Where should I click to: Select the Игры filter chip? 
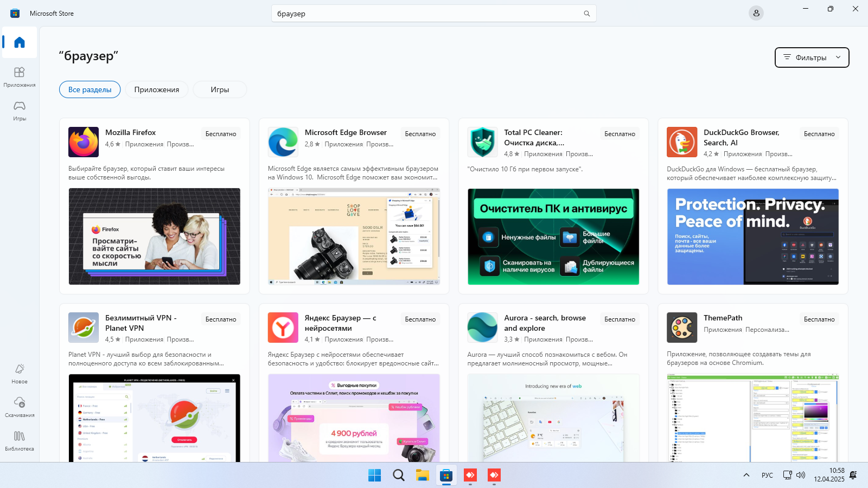[219, 89]
